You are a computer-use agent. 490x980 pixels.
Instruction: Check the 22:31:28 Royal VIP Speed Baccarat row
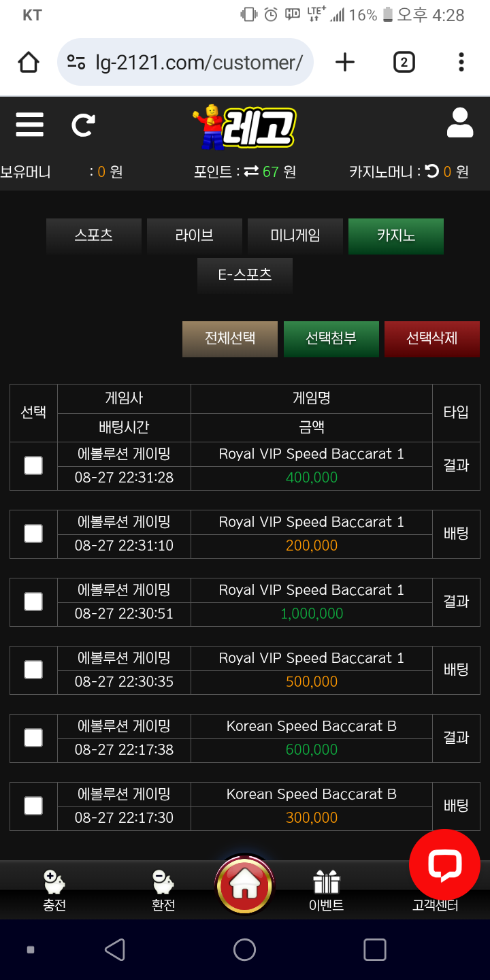33,465
